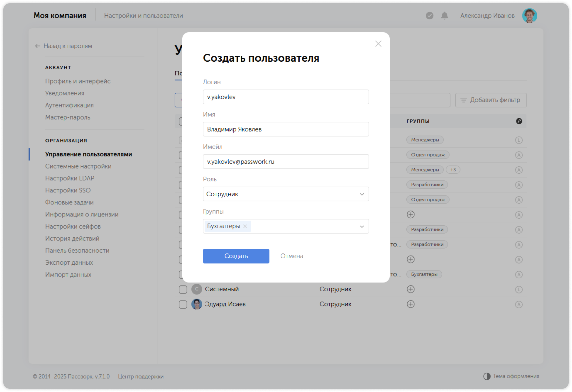Remove the Бухгалтеры group tag

[245, 226]
